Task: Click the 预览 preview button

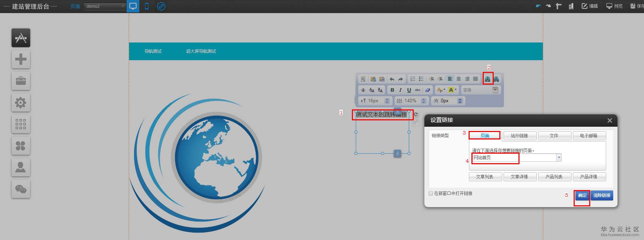Action: (615, 6)
